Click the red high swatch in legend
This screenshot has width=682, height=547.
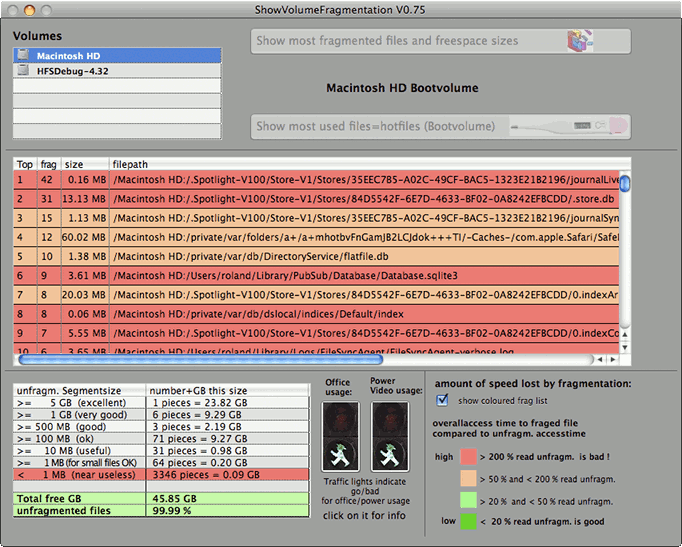point(468,457)
